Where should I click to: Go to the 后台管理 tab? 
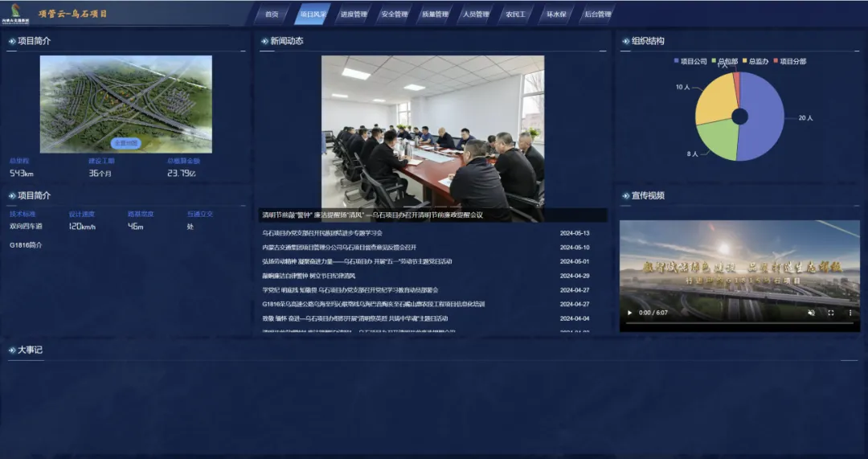click(597, 14)
